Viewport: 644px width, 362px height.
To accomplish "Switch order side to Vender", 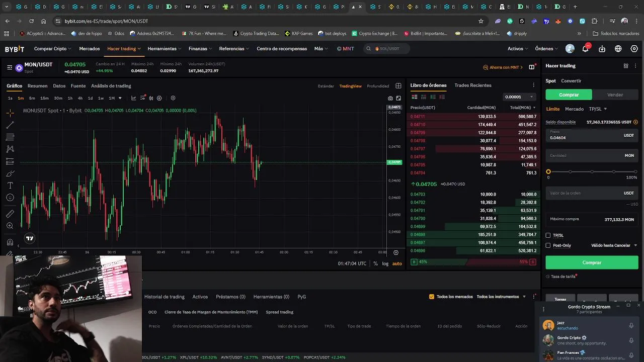I will pyautogui.click(x=615, y=95).
